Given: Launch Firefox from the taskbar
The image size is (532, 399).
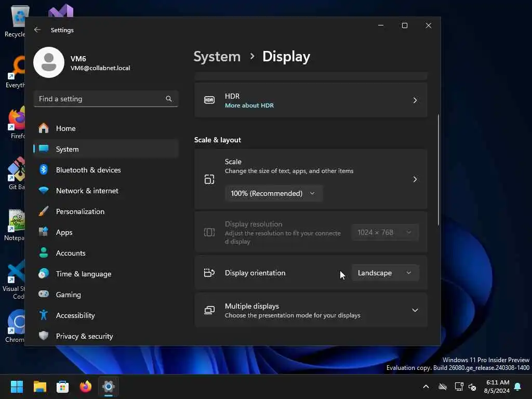Looking at the screenshot, I should pyautogui.click(x=86, y=387).
